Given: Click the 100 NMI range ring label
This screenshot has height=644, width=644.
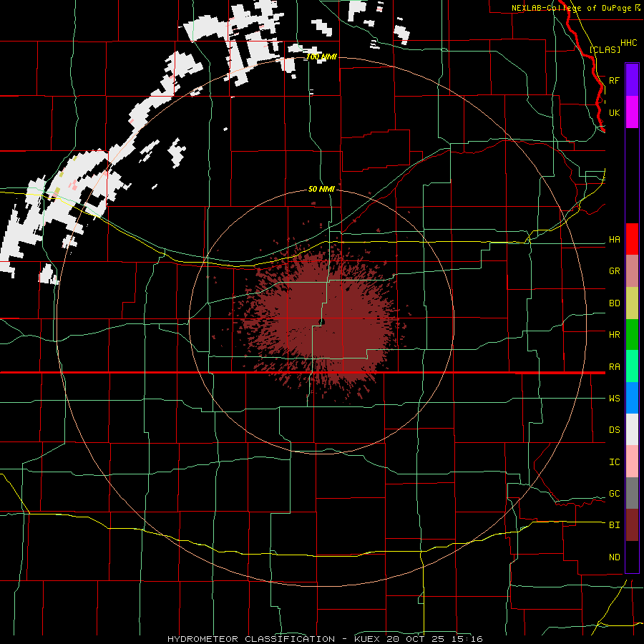Looking at the screenshot, I should (x=322, y=57).
